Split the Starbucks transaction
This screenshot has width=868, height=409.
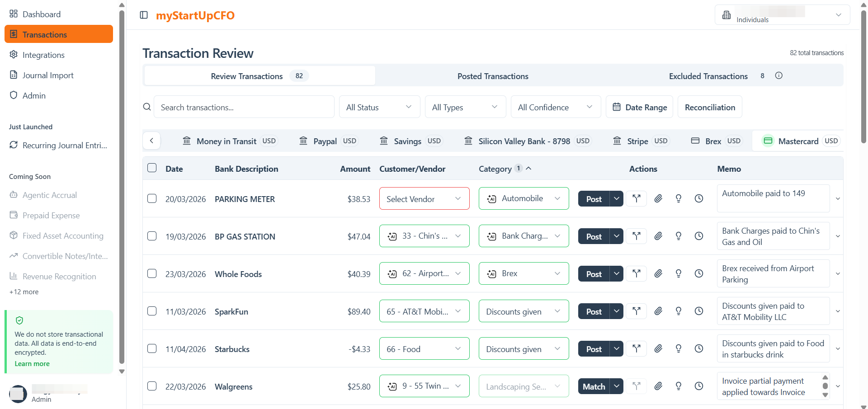637,348
